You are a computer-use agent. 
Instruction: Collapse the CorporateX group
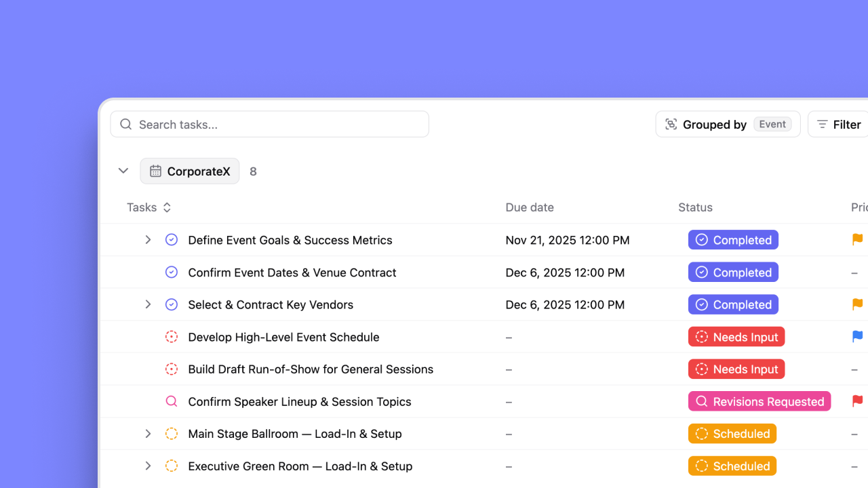(x=123, y=171)
